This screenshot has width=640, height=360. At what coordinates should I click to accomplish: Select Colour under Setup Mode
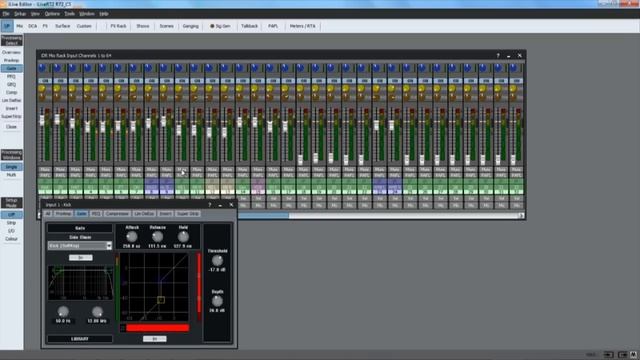(x=11, y=239)
